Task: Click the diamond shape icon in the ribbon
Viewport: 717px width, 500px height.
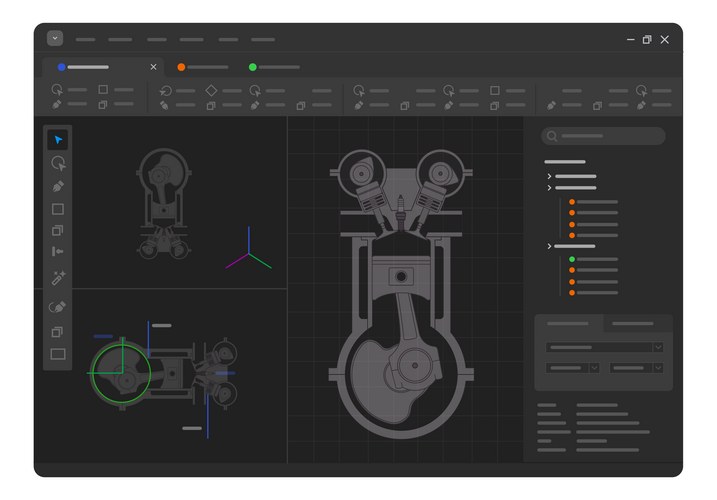Action: coord(211,90)
